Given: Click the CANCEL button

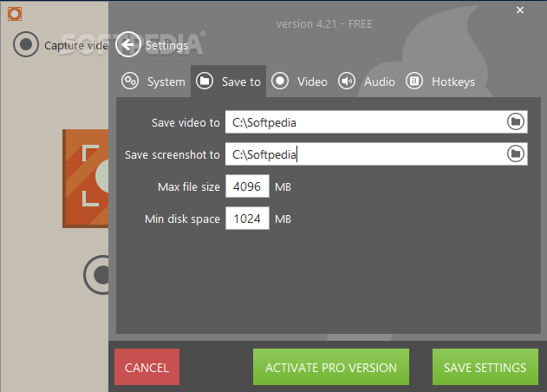Looking at the screenshot, I should click(x=147, y=367).
